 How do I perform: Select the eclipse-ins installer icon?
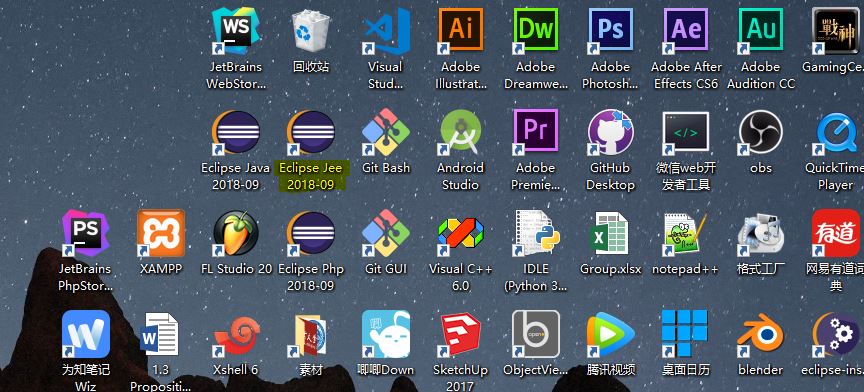835,334
